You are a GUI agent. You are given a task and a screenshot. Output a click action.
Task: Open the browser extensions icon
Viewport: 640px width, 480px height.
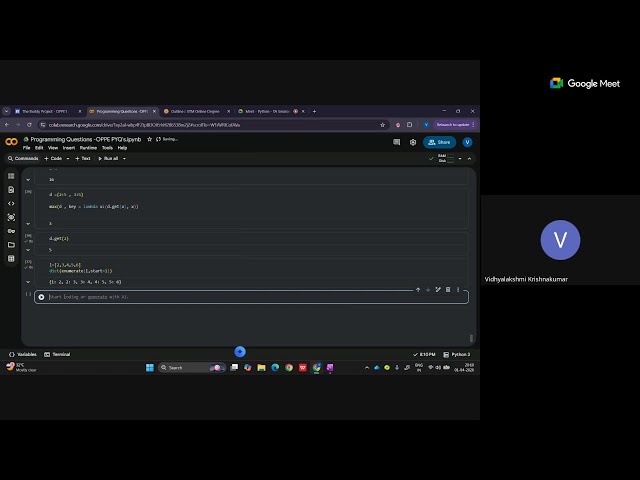click(409, 124)
